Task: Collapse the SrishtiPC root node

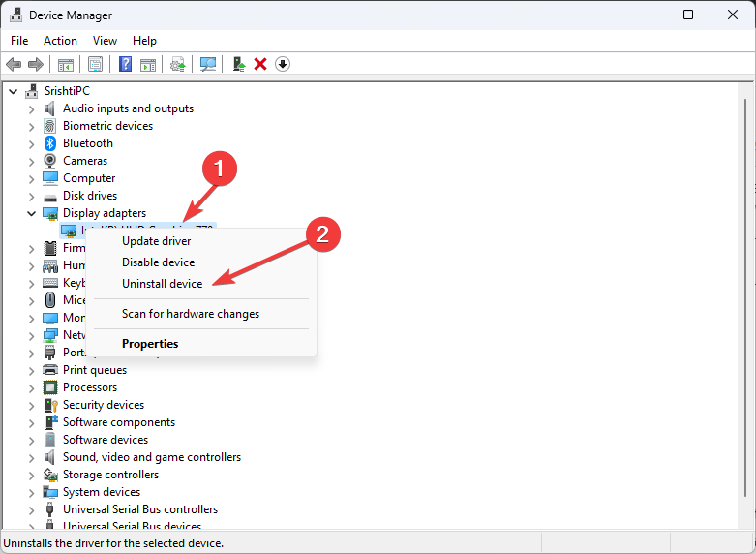Action: [x=13, y=91]
